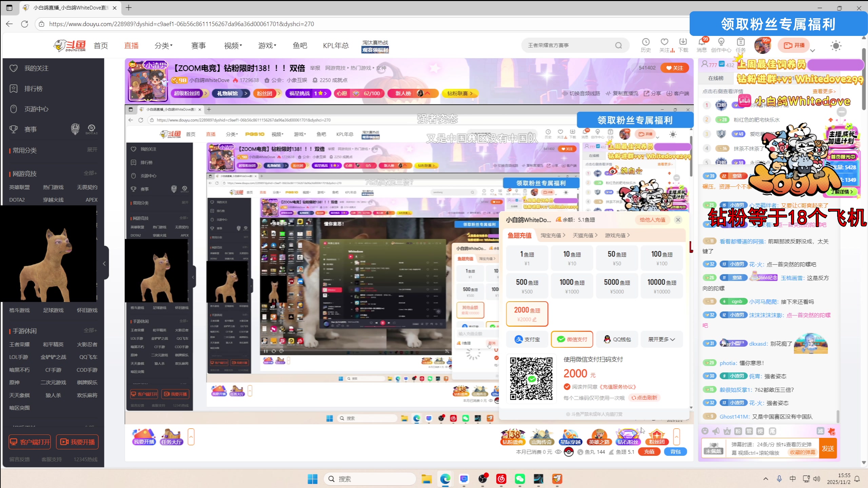Select the megaphone broadcast icon above chat input
The image size is (868, 488).
tap(716, 431)
